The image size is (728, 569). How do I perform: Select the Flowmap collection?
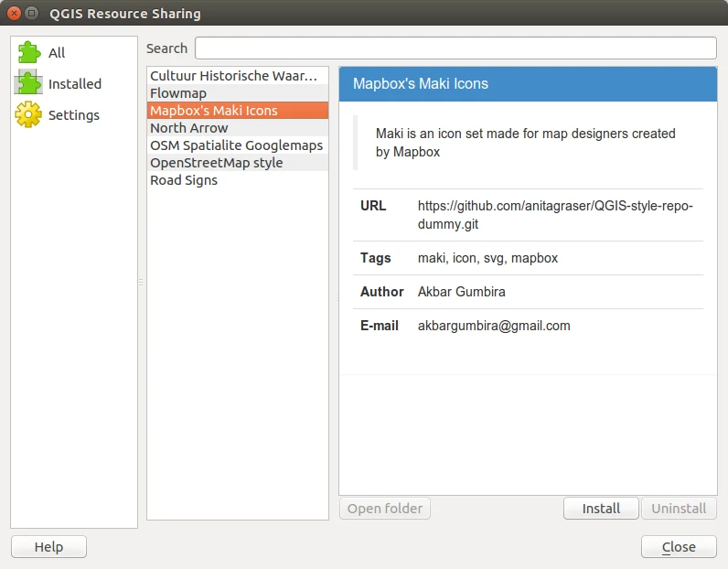tap(238, 93)
